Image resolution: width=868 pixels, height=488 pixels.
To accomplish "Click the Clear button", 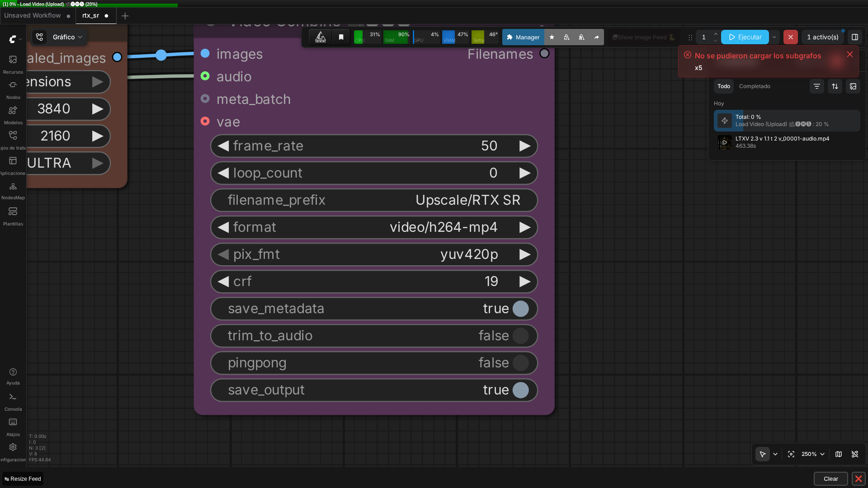I will tap(830, 479).
